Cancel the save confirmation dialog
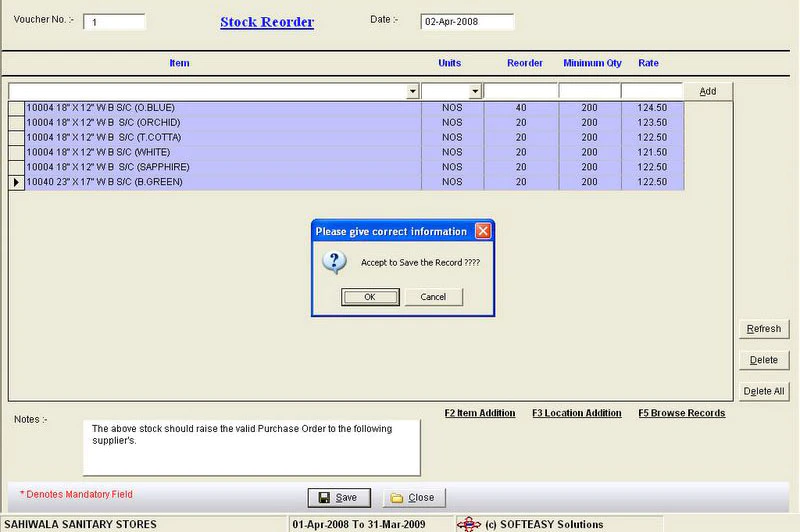The image size is (800, 532). click(x=433, y=297)
